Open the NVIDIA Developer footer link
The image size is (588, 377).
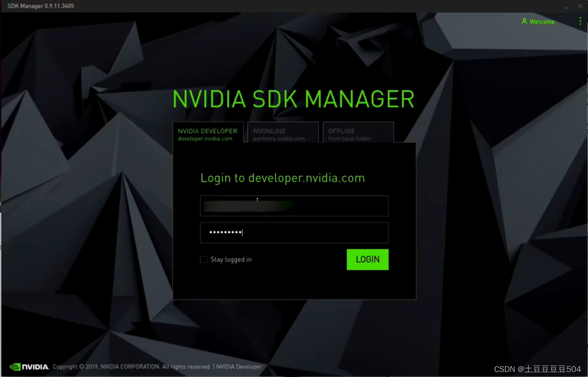tap(239, 367)
